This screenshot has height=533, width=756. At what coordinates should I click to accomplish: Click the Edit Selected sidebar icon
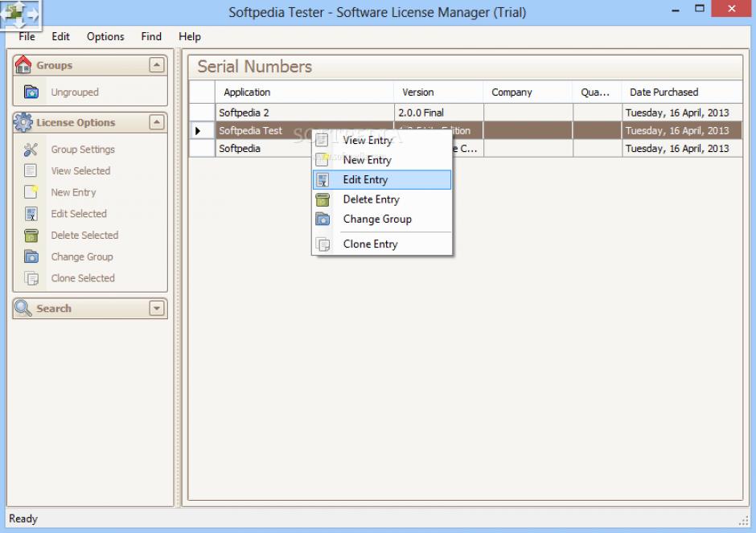pyautogui.click(x=31, y=214)
